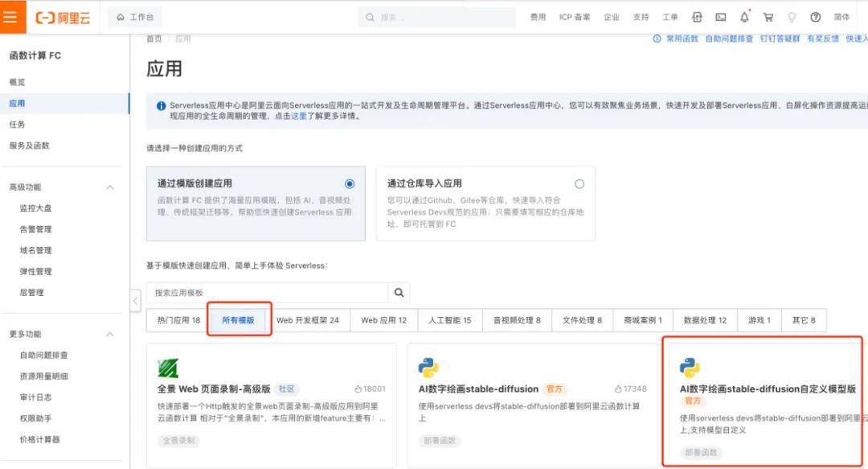Focus the 搜索应用模板 search field
868x469 pixels.
[267, 292]
